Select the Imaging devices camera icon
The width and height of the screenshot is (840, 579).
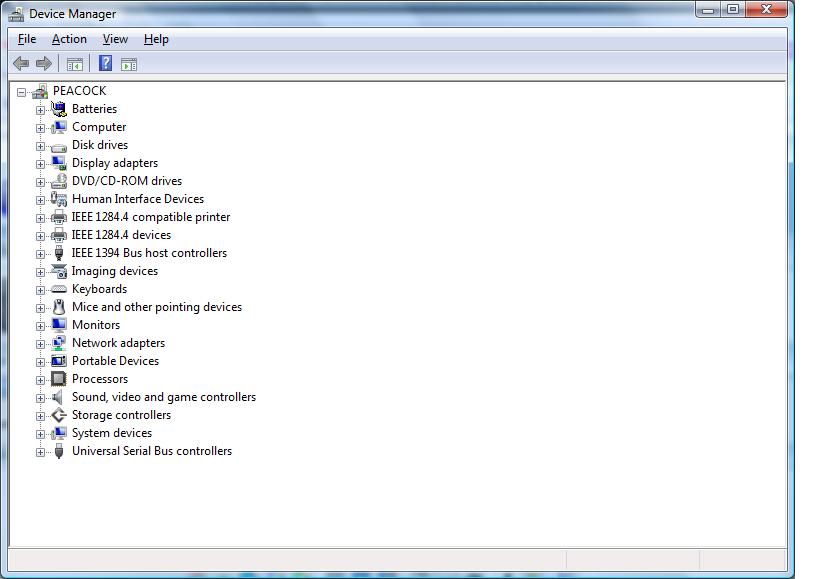[x=59, y=271]
